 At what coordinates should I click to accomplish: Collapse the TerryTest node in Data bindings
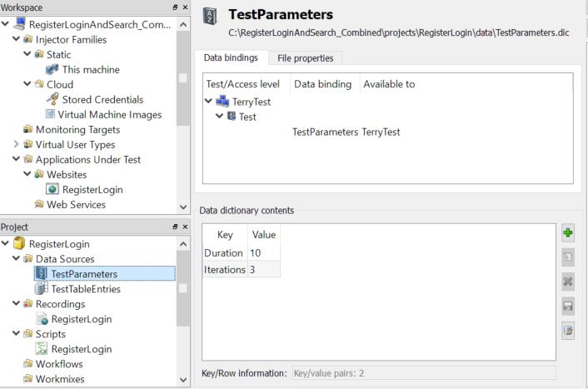[x=208, y=102]
